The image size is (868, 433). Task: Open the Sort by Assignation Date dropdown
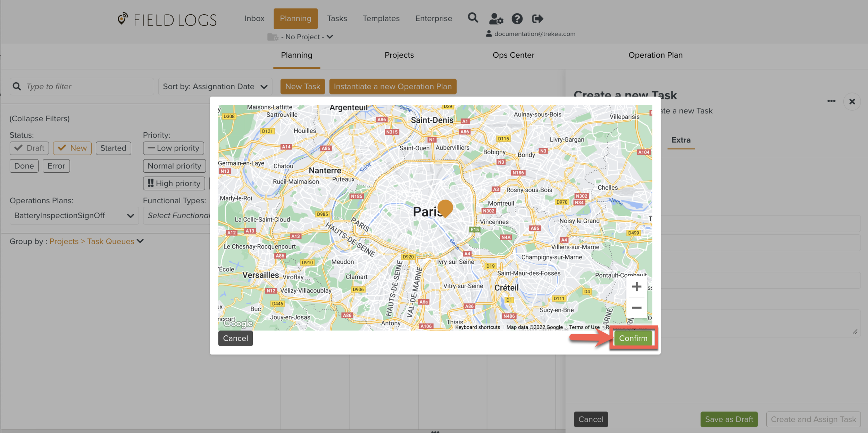(x=215, y=87)
